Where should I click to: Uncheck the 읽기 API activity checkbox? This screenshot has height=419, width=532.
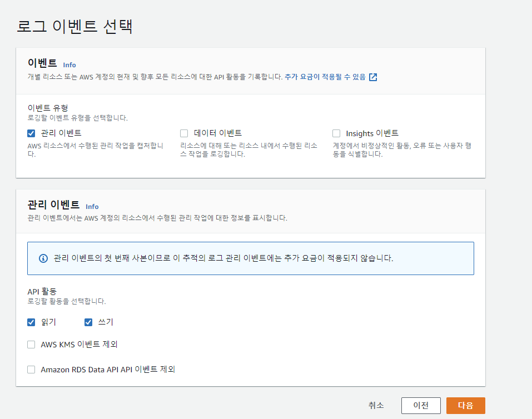coord(31,322)
